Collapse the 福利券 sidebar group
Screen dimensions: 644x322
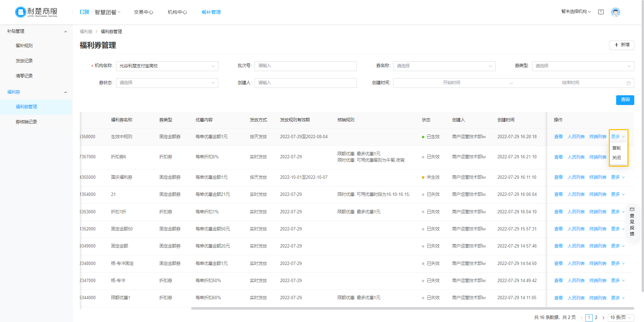click(36, 92)
